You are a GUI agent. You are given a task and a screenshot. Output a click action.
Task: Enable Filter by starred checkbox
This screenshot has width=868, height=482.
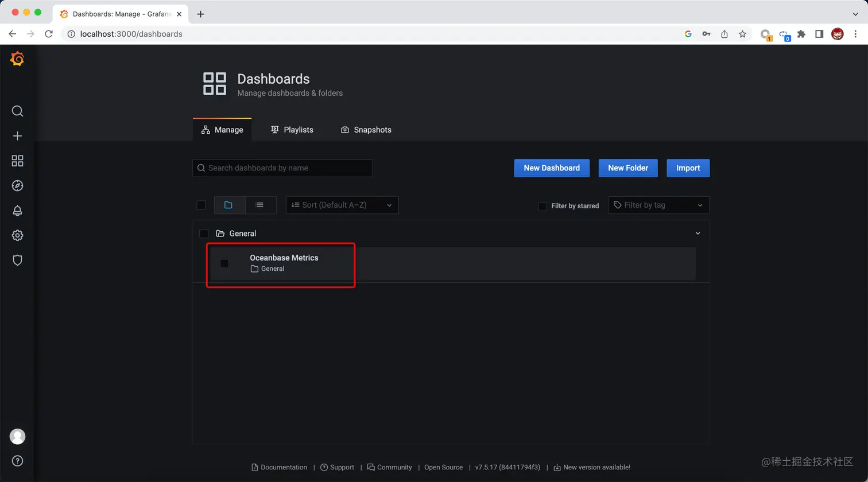[x=542, y=206]
